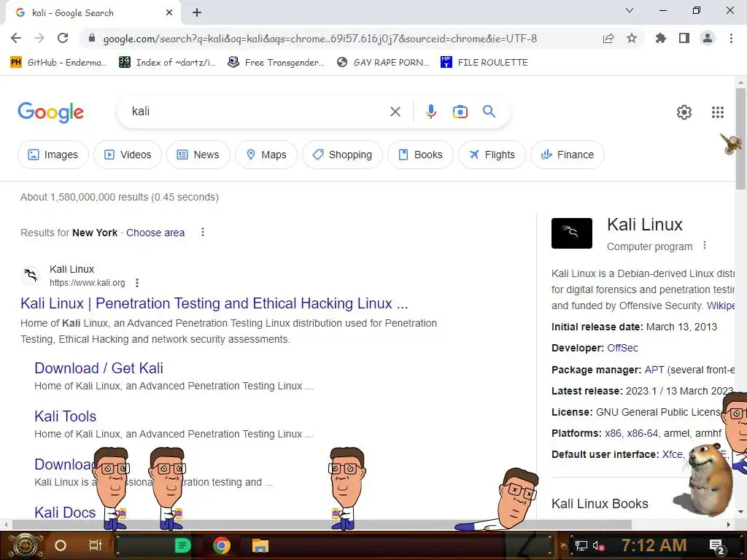747x560 pixels.
Task: View site information via the lock icon
Action: coord(92,38)
